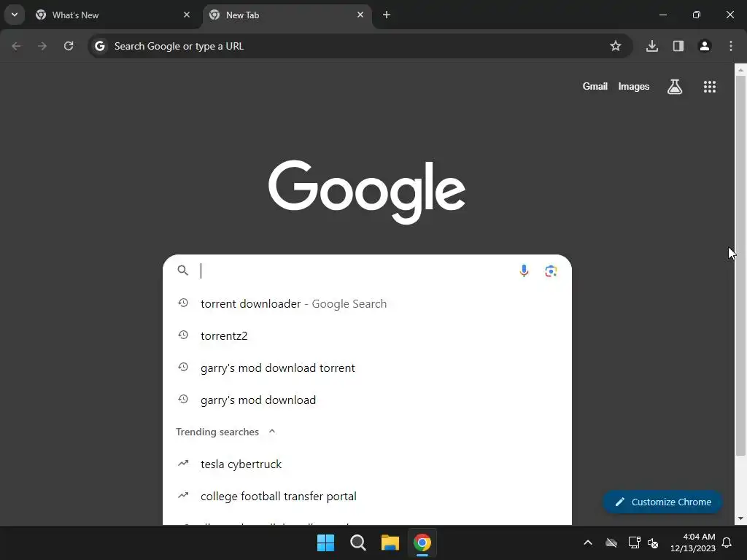Show hidden system tray icons
The height and width of the screenshot is (560, 747).
(x=588, y=542)
